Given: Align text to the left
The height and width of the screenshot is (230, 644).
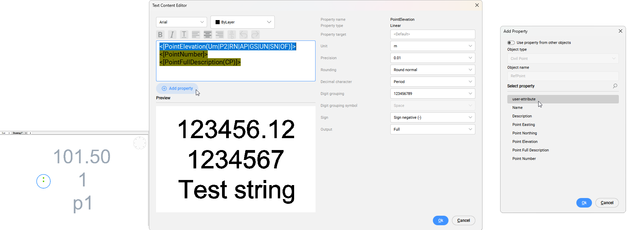Looking at the screenshot, I should point(196,34).
